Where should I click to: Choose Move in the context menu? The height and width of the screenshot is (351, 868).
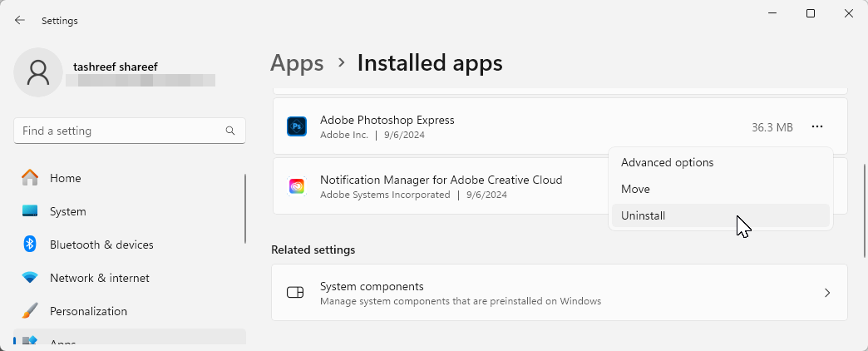click(720, 189)
